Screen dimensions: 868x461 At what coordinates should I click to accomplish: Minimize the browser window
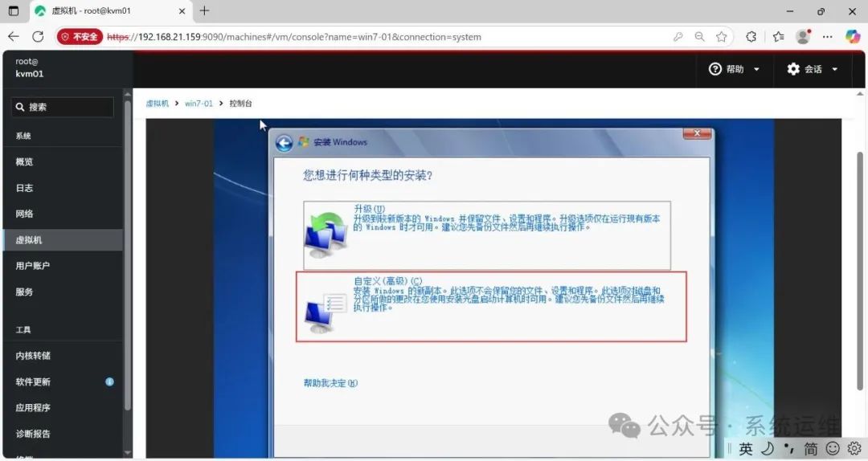click(x=790, y=11)
